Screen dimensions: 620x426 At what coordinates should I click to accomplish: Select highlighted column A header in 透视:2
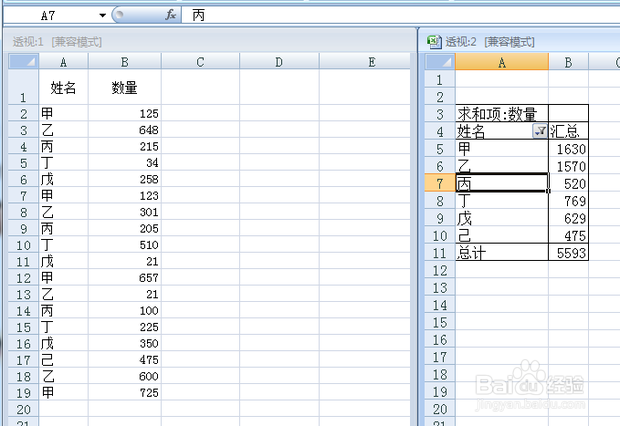pos(502,62)
